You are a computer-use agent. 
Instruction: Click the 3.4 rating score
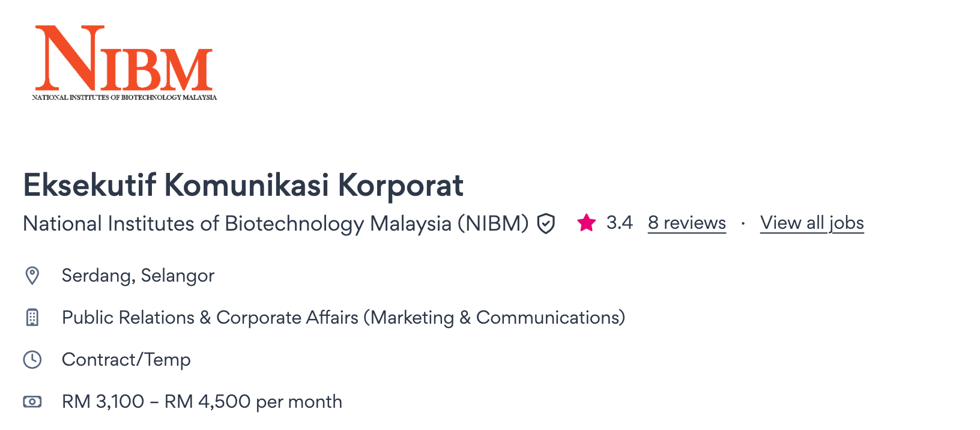(619, 223)
